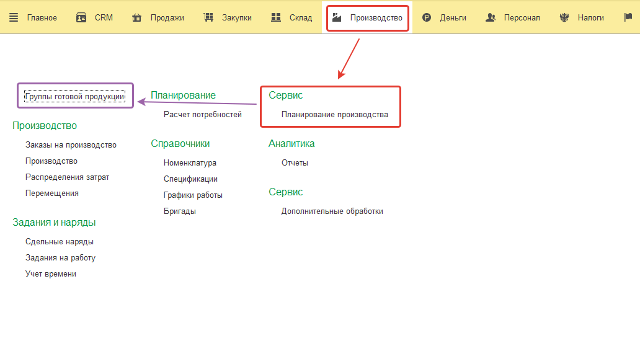Switch to the Персонал section
The width and height of the screenshot is (640, 364).
pyautogui.click(x=522, y=18)
